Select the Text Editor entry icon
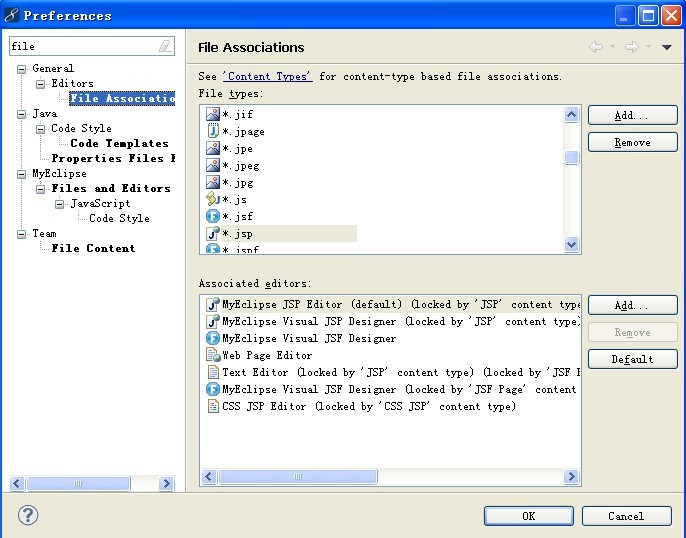The image size is (686, 538). click(x=213, y=372)
